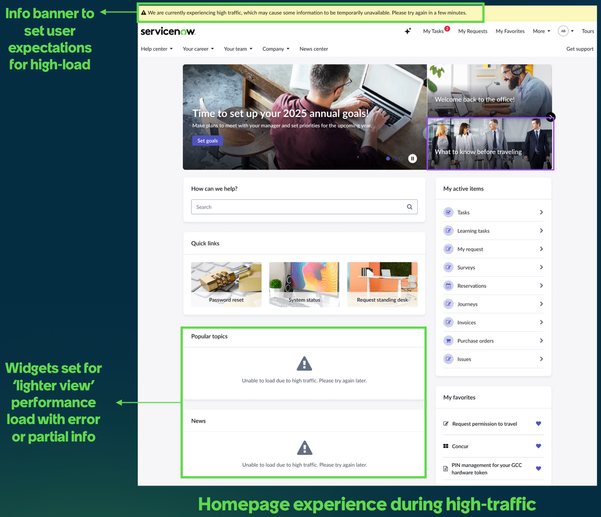The width and height of the screenshot is (601, 517).
Task: Expand the Help center dropdown
Action: pyautogui.click(x=157, y=49)
